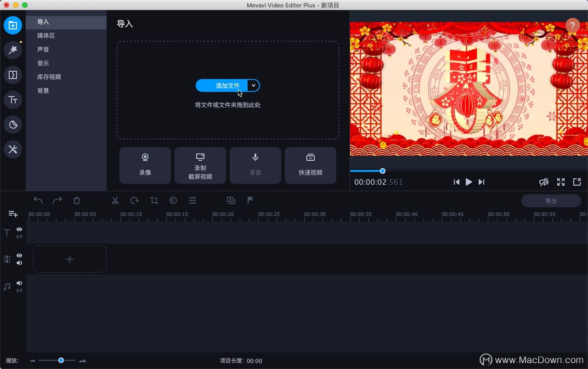This screenshot has width=588, height=369.
Task: Click the title track T icon
Action: tap(7, 233)
